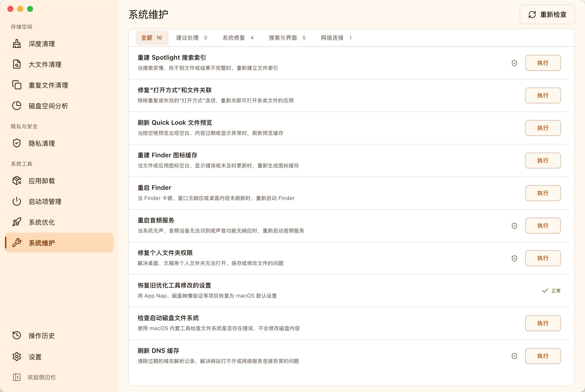Switch to the 系统修复 tab
The width and height of the screenshot is (585, 392).
tap(238, 38)
